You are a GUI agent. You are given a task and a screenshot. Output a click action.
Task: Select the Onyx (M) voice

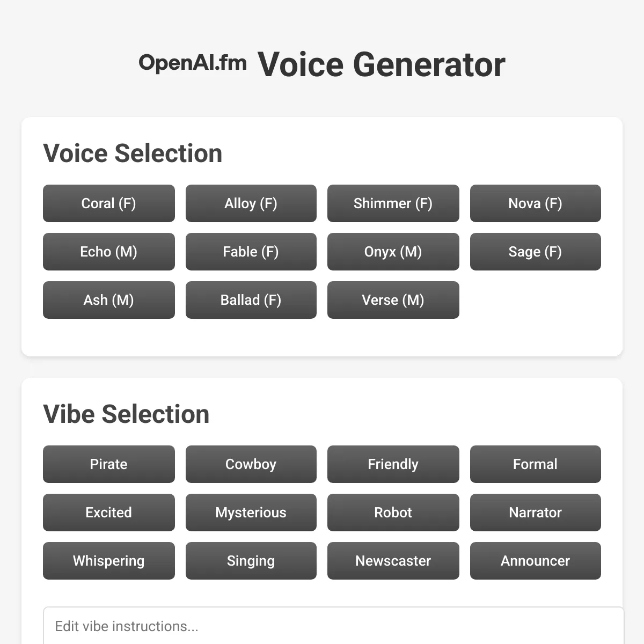click(393, 252)
